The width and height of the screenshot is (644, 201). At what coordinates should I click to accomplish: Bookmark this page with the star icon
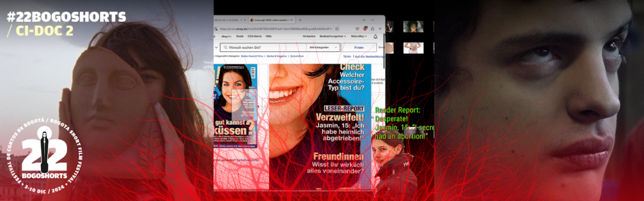(x=337, y=29)
